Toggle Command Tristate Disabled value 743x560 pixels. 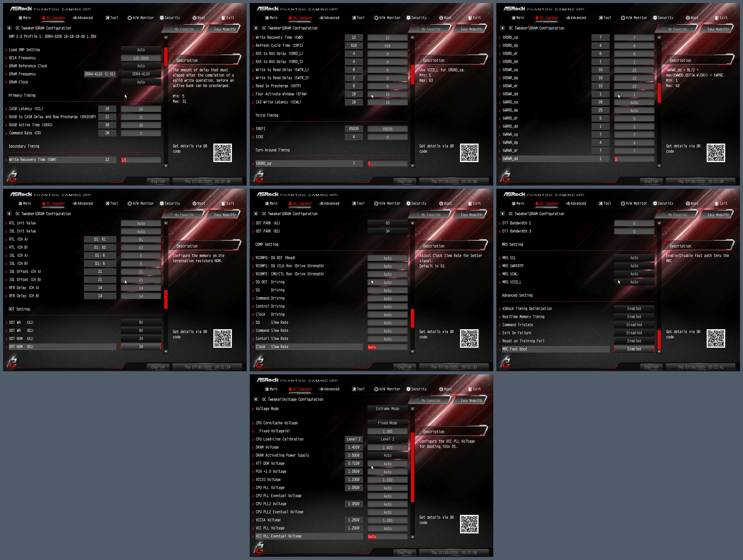pos(634,325)
